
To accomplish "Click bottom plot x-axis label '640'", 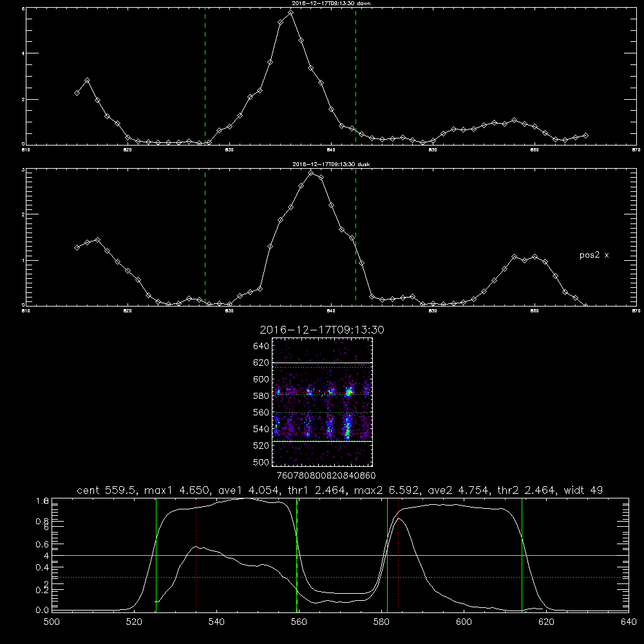I will tap(629, 622).
